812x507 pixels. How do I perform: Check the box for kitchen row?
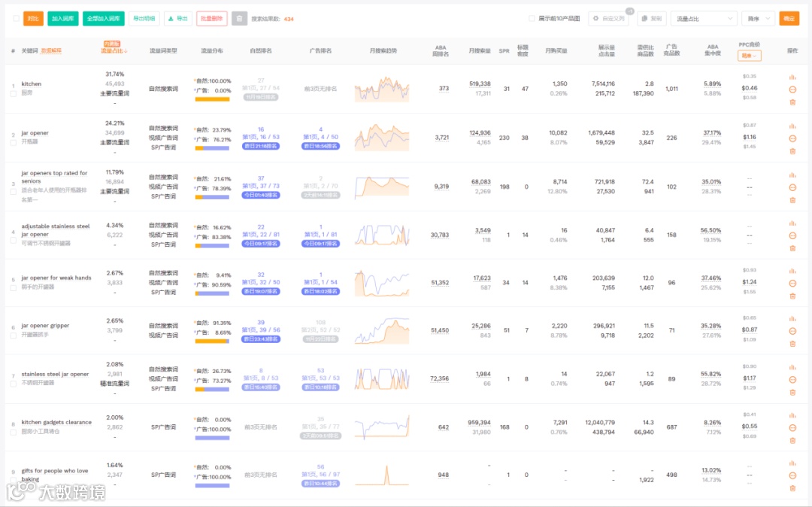pyautogui.click(x=14, y=94)
